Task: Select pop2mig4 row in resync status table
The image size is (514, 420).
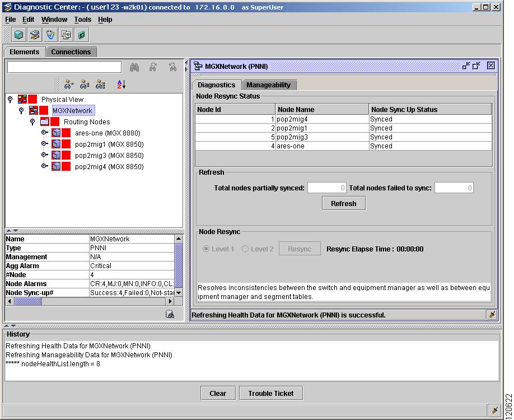Action: (x=344, y=119)
